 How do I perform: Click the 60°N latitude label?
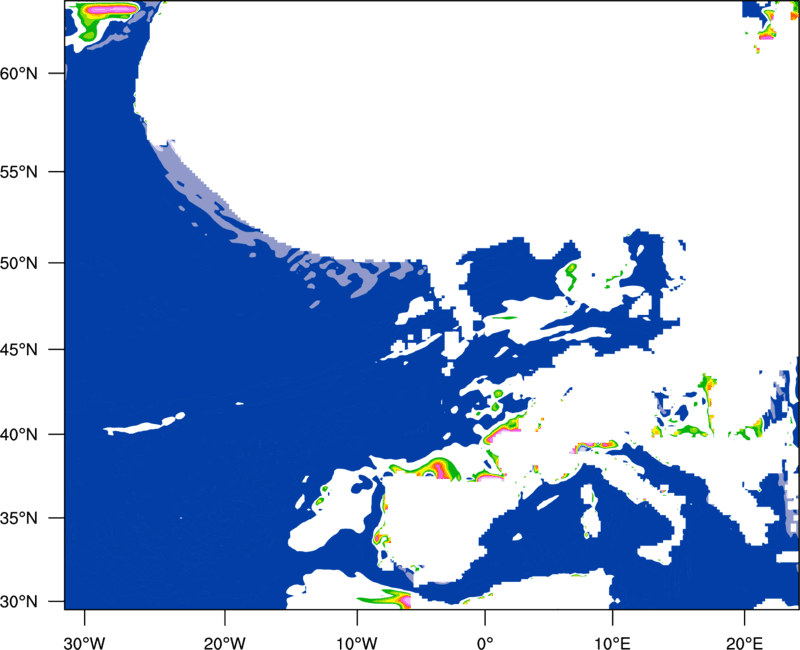tap(19, 73)
